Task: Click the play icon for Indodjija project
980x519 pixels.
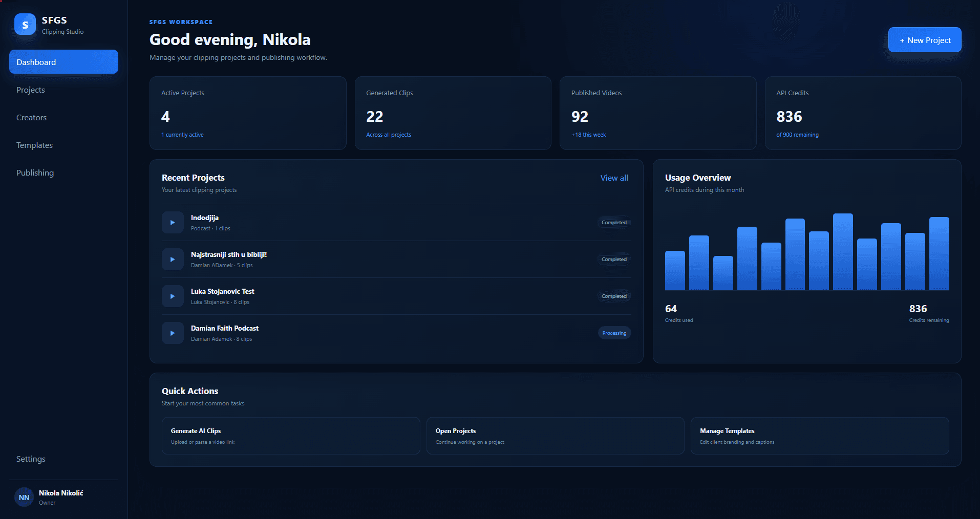Action: pyautogui.click(x=173, y=223)
